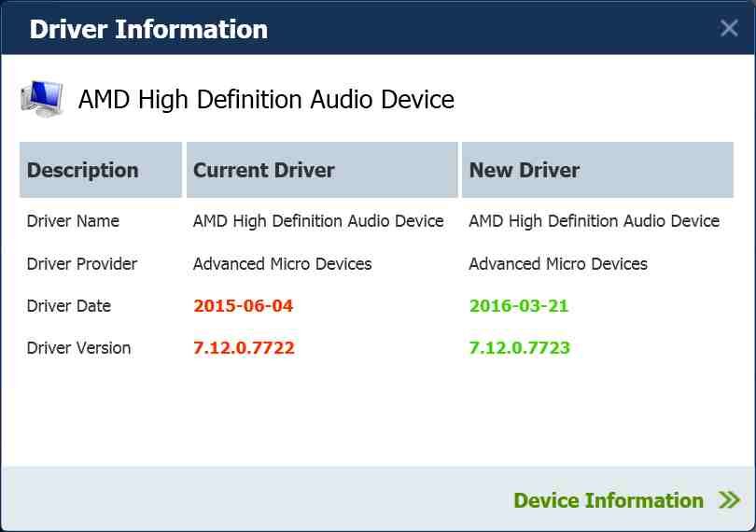The image size is (756, 532).
Task: Click the new driver version 7.12.0.7723
Action: pyautogui.click(x=519, y=348)
